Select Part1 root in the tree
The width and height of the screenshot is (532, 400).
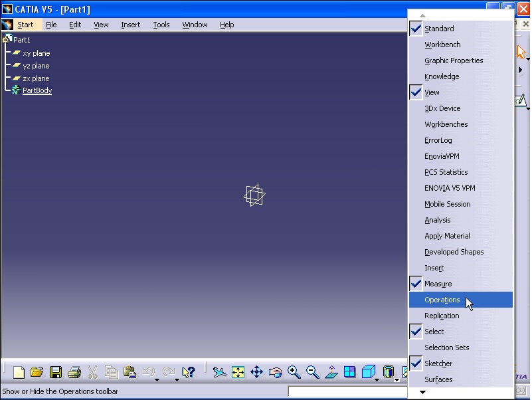[x=22, y=40]
